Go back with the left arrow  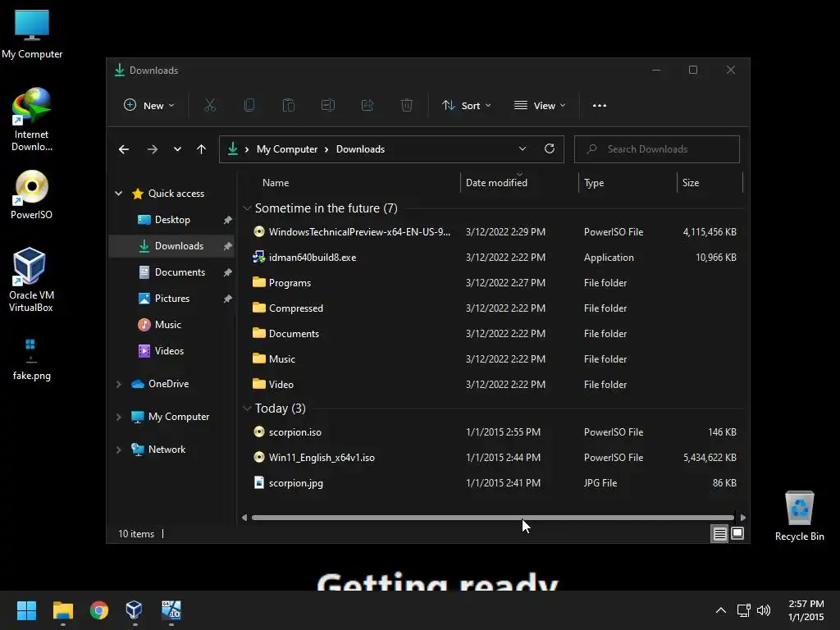[124, 149]
